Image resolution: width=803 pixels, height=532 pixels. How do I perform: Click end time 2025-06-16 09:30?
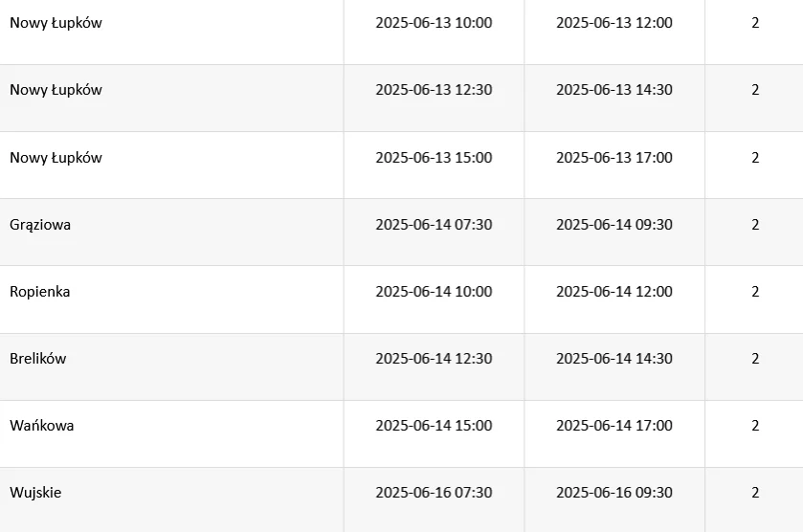tap(614, 493)
